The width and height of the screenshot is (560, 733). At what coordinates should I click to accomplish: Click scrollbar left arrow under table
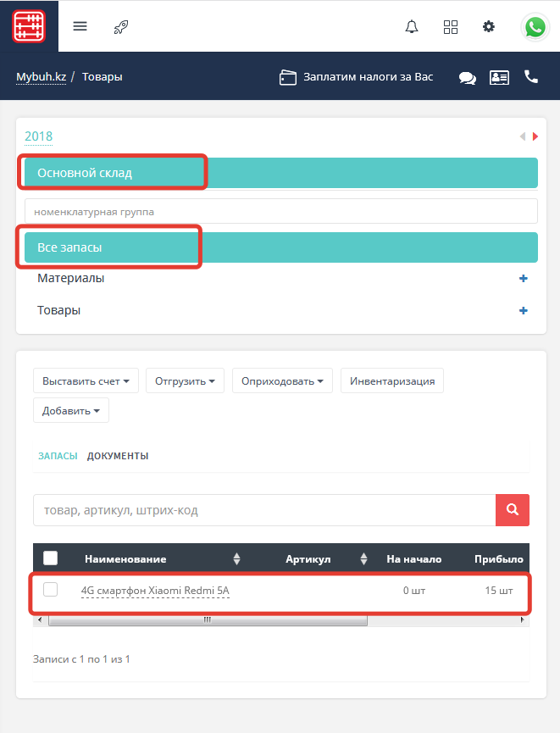pos(40,619)
